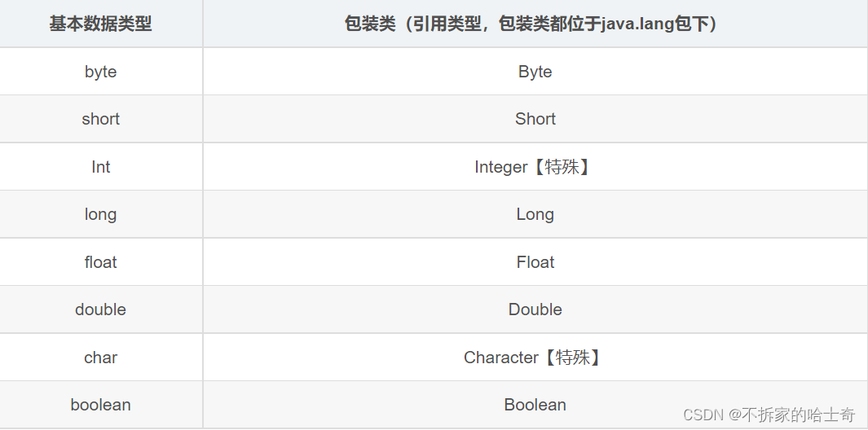This screenshot has width=868, height=430.
Task: Select the char cell
Action: 100,358
